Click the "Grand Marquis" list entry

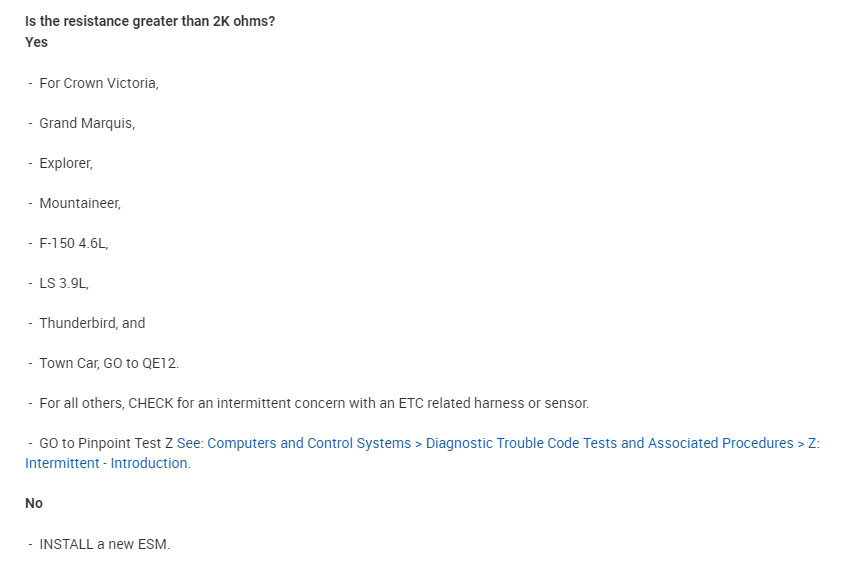coord(87,123)
